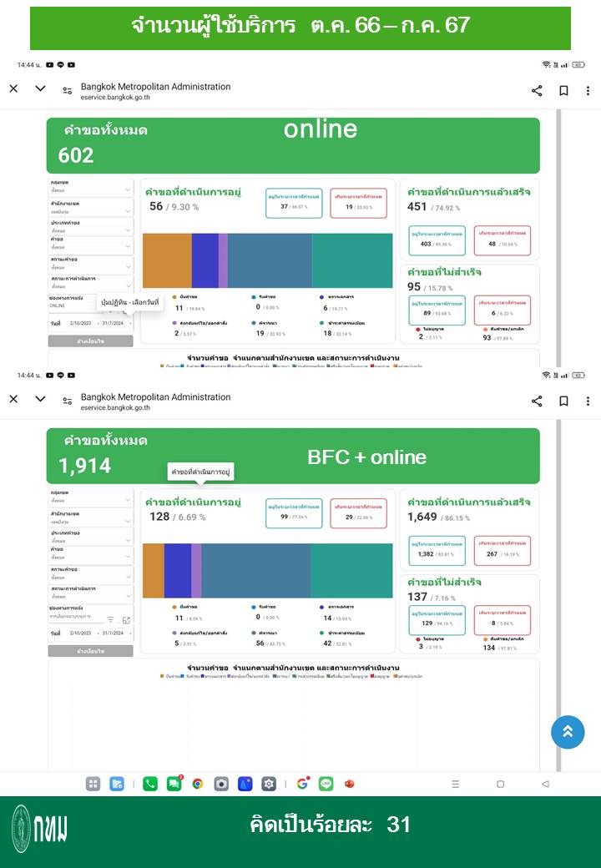Image resolution: width=601 pixels, height=868 pixels.
Task: Open the PowerPoint app in the taskbar
Action: point(350,784)
